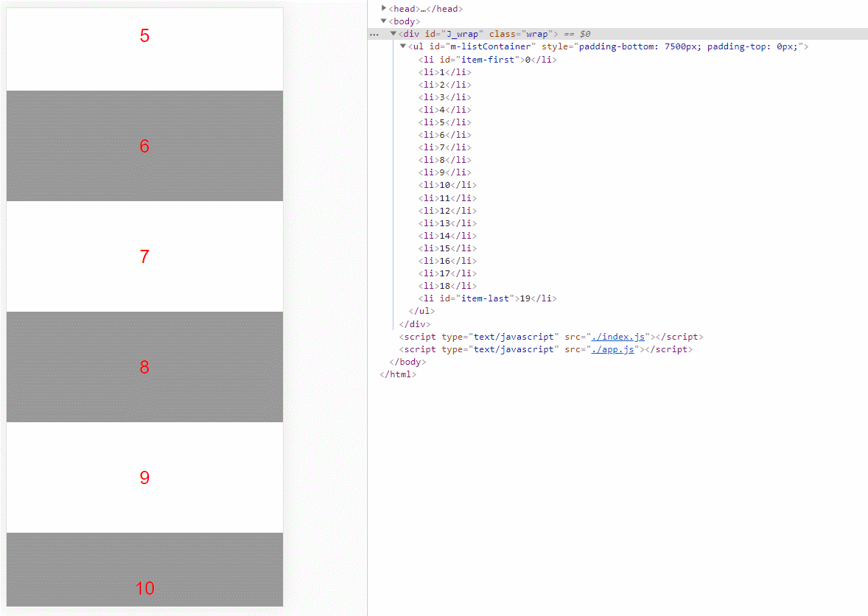This screenshot has width=868, height=616.
Task: Click list item 5 at top of preview
Action: tap(144, 49)
